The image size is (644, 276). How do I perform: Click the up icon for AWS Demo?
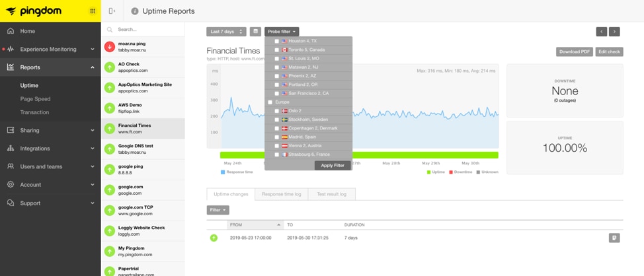110,108
